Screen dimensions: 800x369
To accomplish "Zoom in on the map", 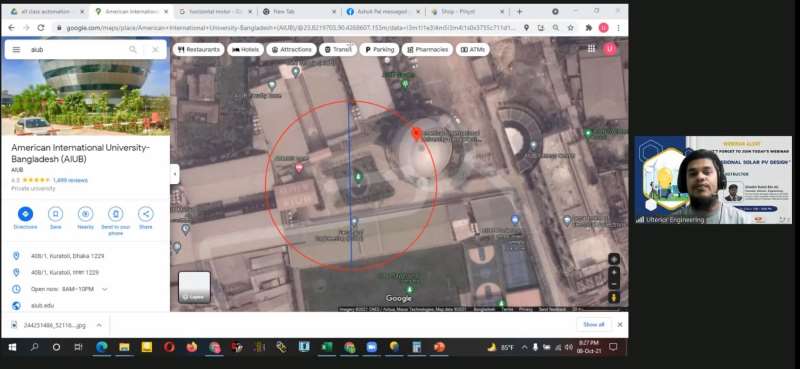I will (x=614, y=273).
